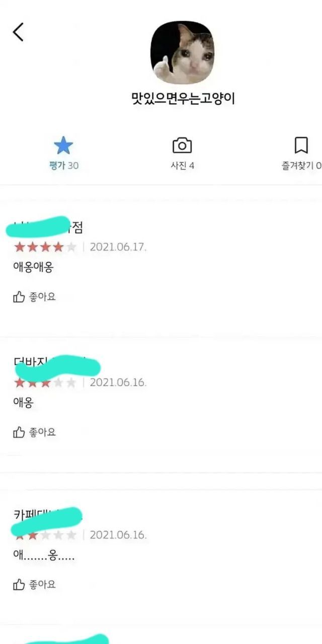Click the username 맛있으면우는고양이
The width and height of the screenshot is (322, 644).
tap(183, 98)
